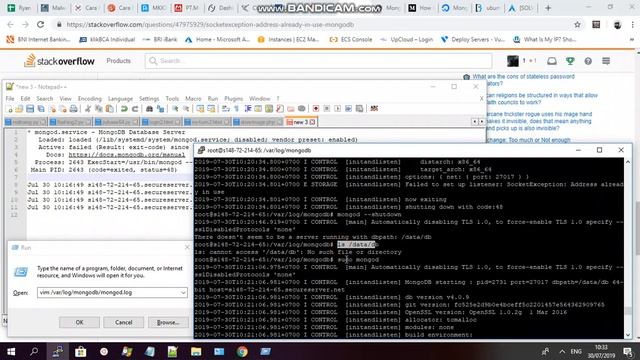This screenshot has height=360, width=640.
Task: Open Google Chrome from the taskbar
Action: (x=242, y=351)
